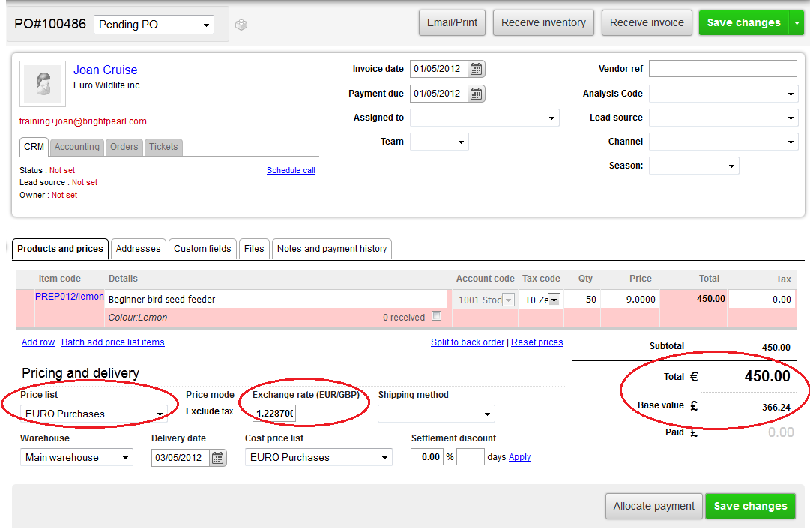Click the settlement discount days field
Screen dimensions: 810x532
[471, 457]
